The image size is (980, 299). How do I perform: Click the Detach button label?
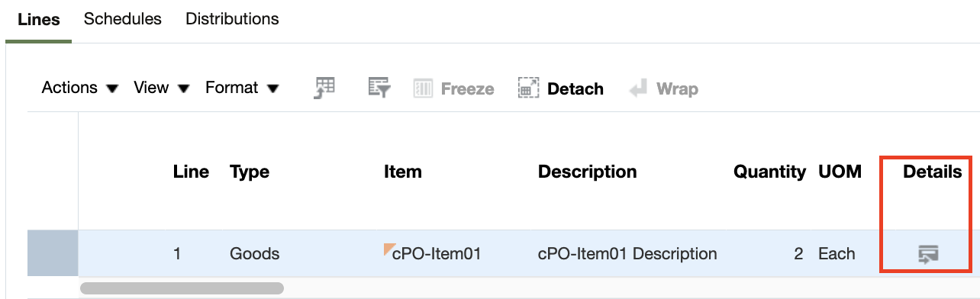(x=575, y=89)
